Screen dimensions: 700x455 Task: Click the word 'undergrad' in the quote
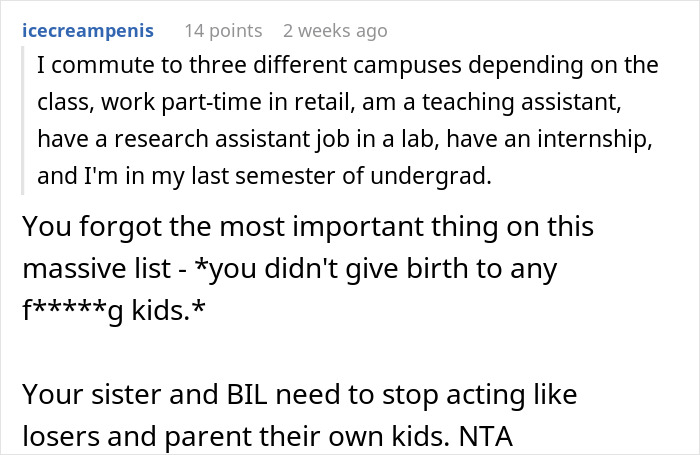(431, 176)
